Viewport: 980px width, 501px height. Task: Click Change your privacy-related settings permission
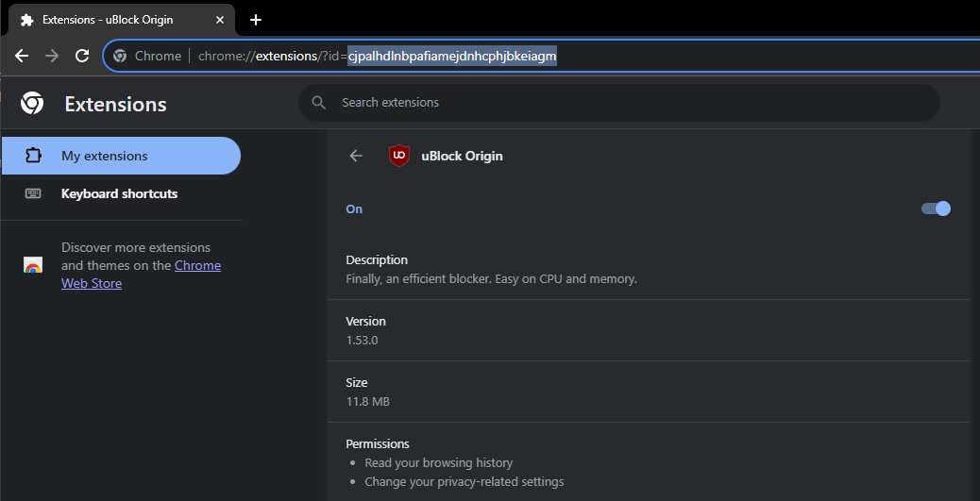click(465, 481)
